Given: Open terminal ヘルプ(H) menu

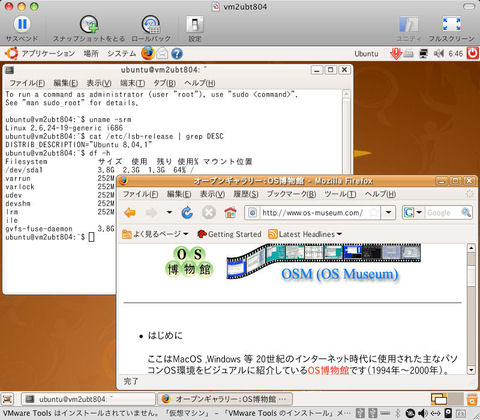Looking at the screenshot, I should tap(199, 83).
